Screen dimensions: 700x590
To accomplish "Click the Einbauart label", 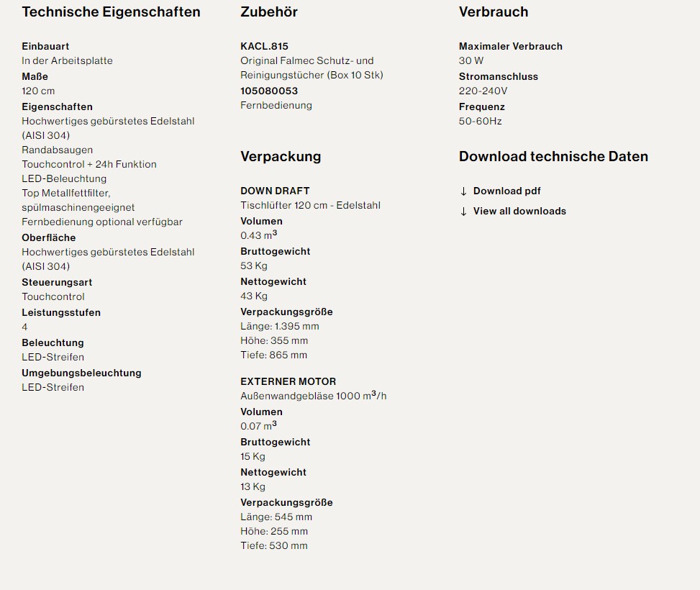I will [45, 46].
